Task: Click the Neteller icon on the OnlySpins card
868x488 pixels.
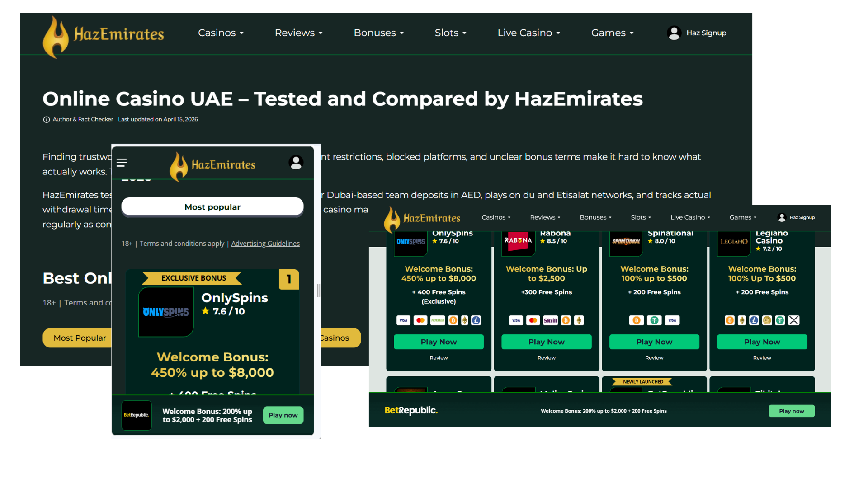Action: 438,320
